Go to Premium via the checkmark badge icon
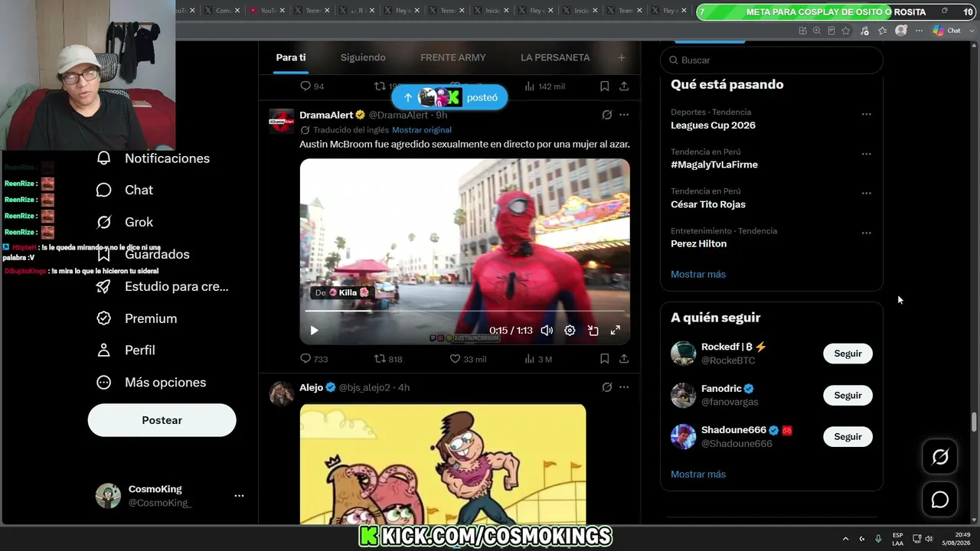This screenshot has width=980, height=551. coord(104,318)
